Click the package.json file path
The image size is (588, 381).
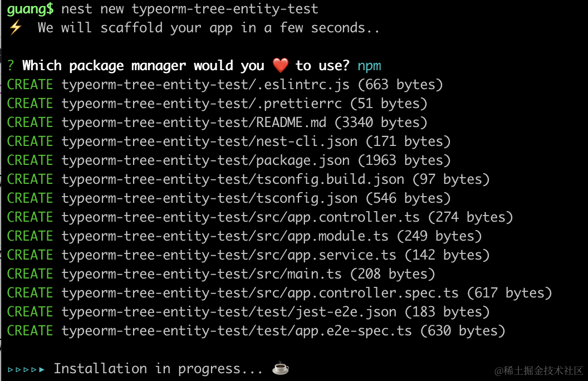coord(205,160)
